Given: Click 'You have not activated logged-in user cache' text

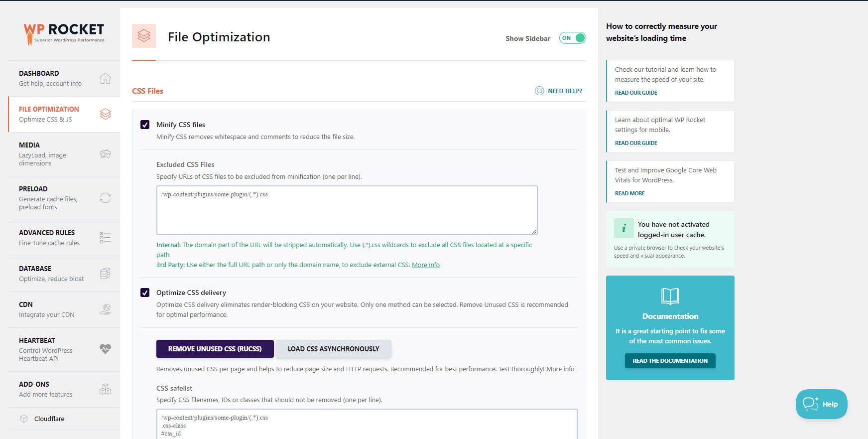Looking at the screenshot, I should (x=673, y=230).
